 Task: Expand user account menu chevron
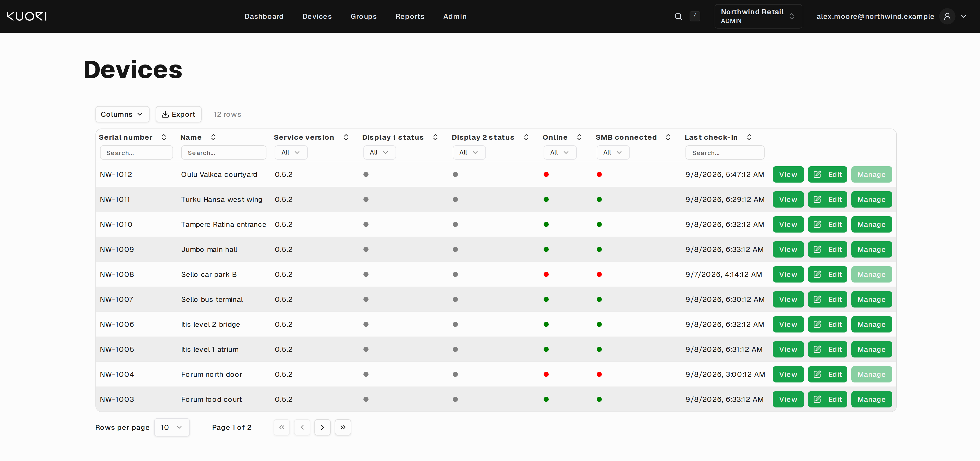click(964, 16)
